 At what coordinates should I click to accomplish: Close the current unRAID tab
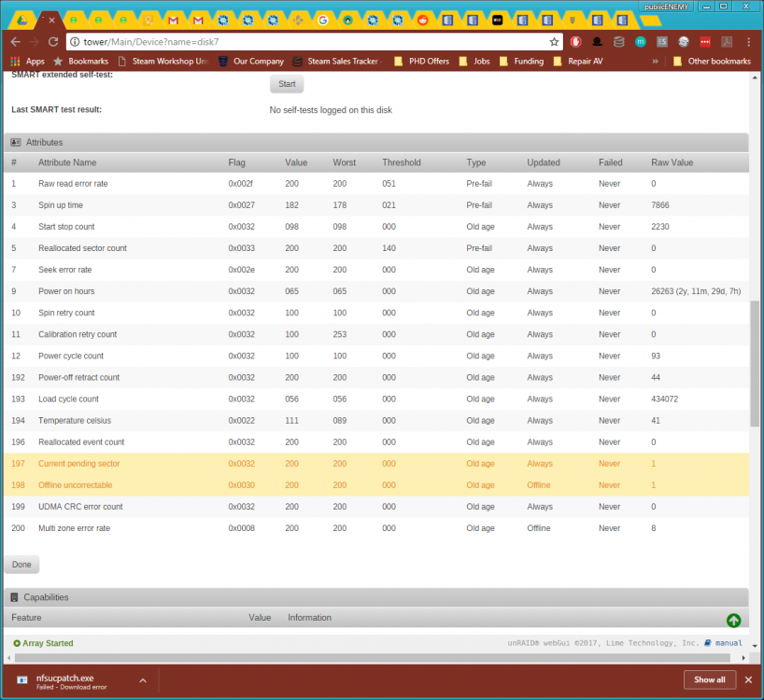51,21
